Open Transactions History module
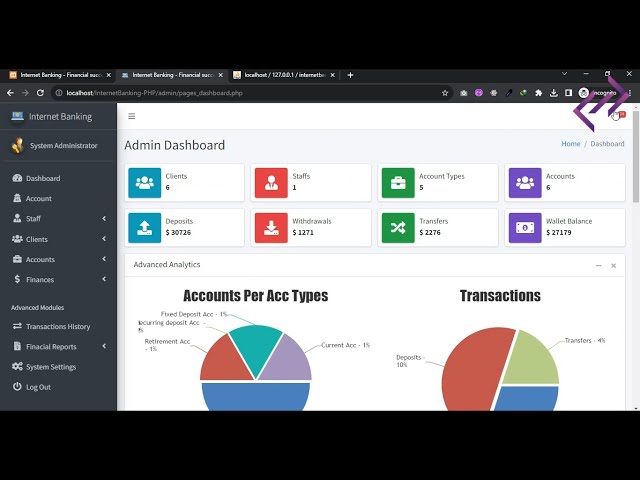Screen dimensions: 640x480 click(x=58, y=327)
